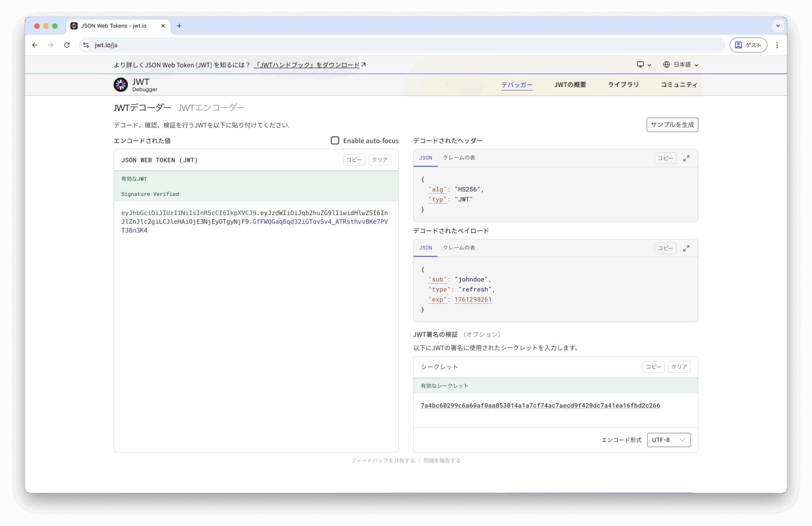Screen dimensions: 812x526
Task: Open browser three-dot menu
Action: tap(777, 45)
